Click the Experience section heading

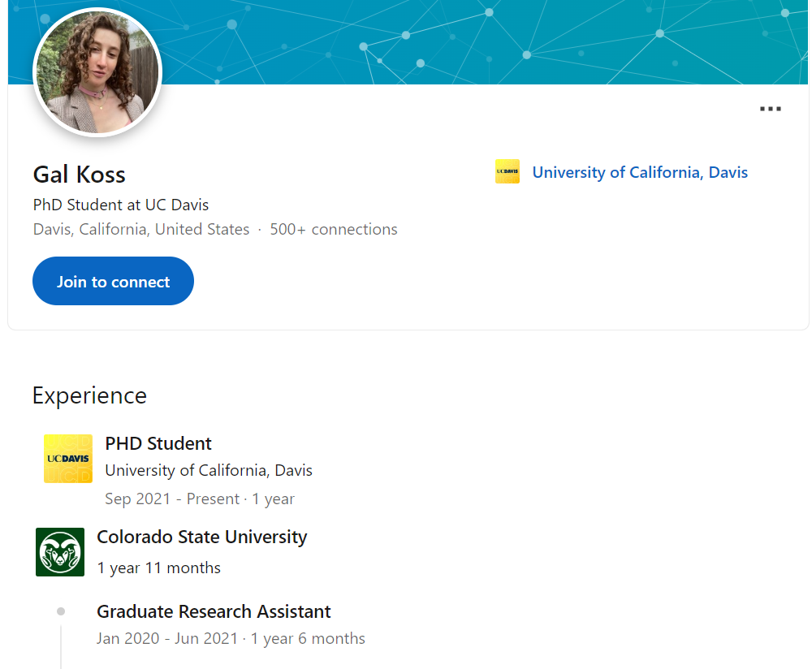pos(89,396)
